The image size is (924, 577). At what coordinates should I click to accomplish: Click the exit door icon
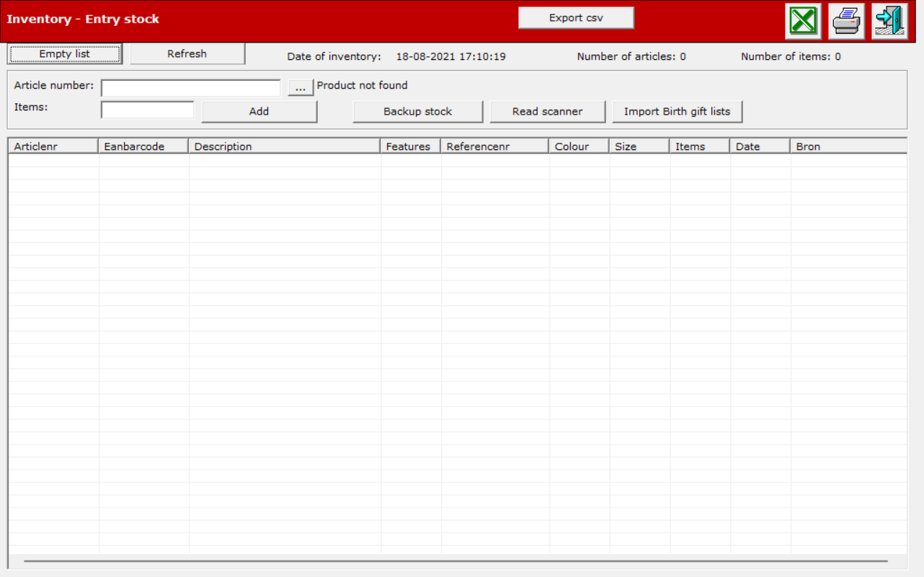tap(889, 21)
